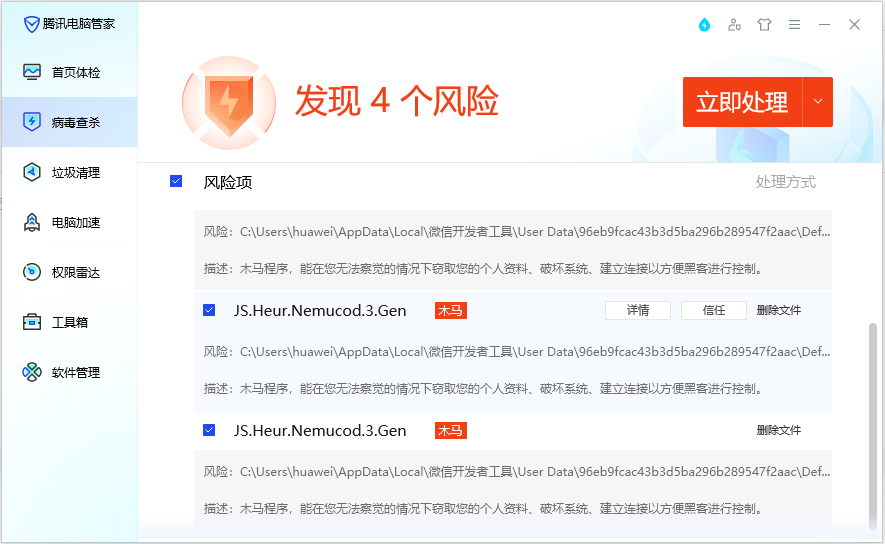885x544 pixels.
Task: Click the 立即处理 button
Action: [x=742, y=102]
